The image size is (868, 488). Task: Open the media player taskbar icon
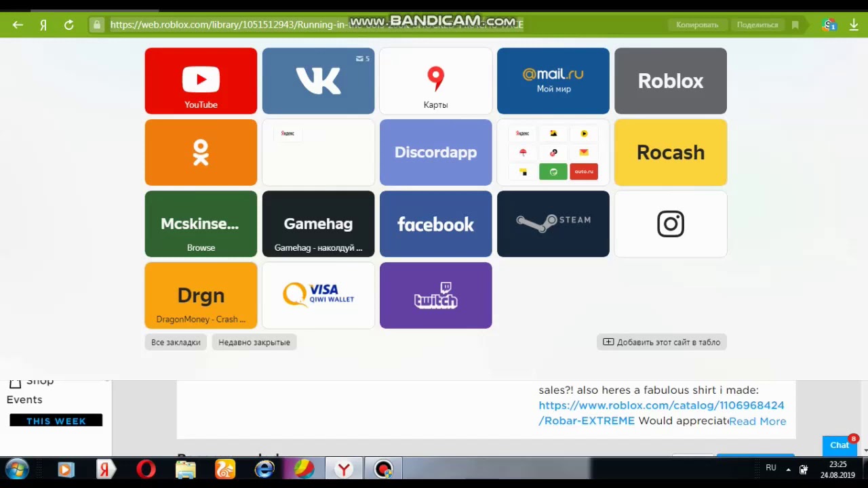click(x=66, y=469)
